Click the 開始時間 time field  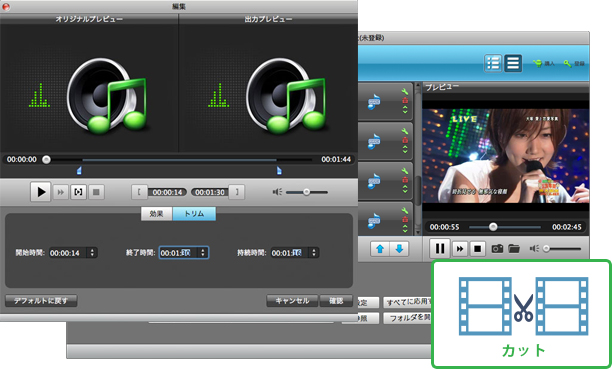coord(69,253)
